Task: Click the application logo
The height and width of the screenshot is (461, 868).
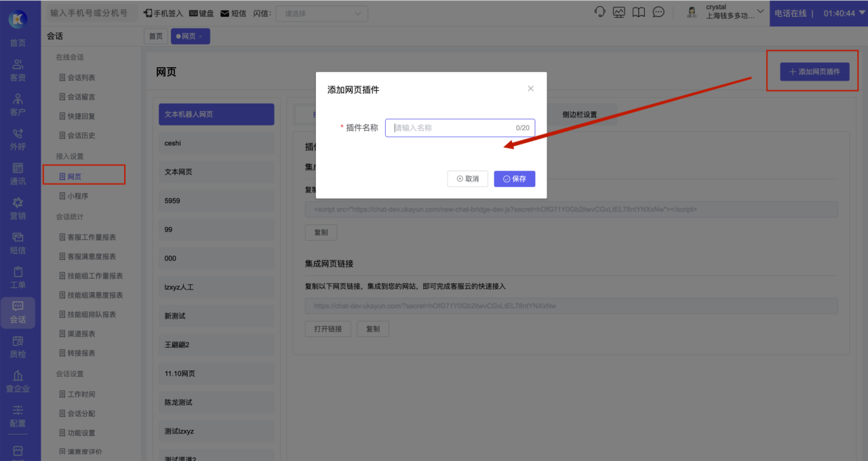Action: click(18, 19)
